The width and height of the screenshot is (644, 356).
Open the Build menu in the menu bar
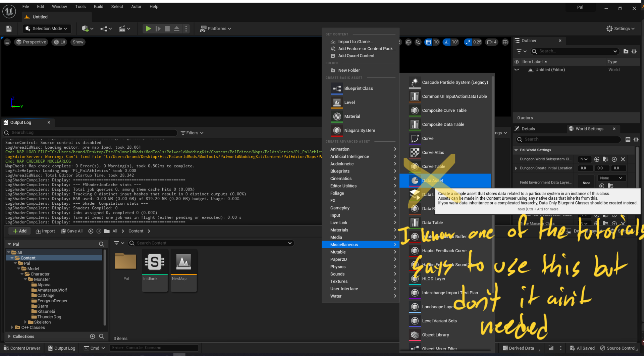point(98,7)
